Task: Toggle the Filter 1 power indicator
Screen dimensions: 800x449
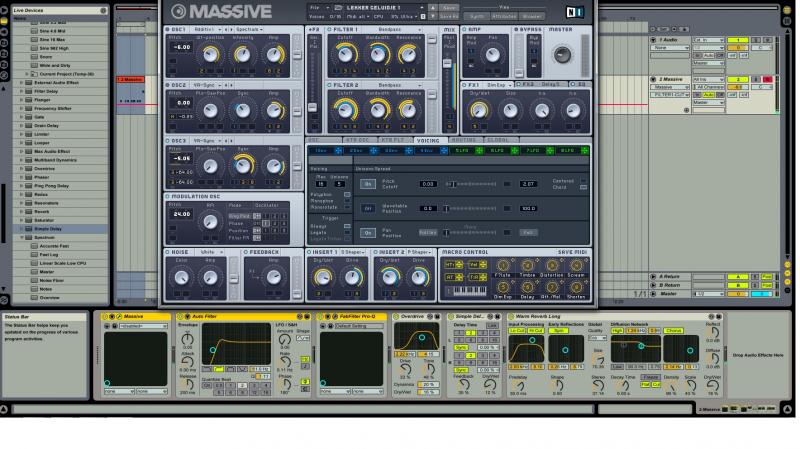Action: [x=329, y=30]
